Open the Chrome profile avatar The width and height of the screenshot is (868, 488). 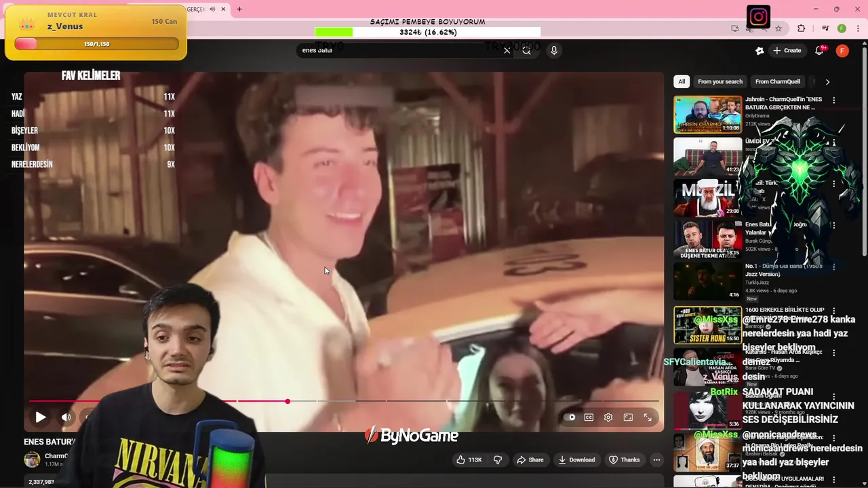pos(842,28)
